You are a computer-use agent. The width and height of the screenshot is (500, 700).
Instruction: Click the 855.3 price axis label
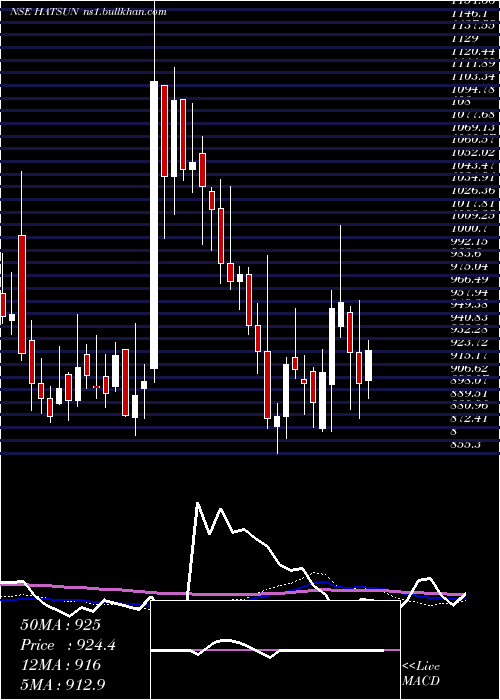pyautogui.click(x=466, y=445)
